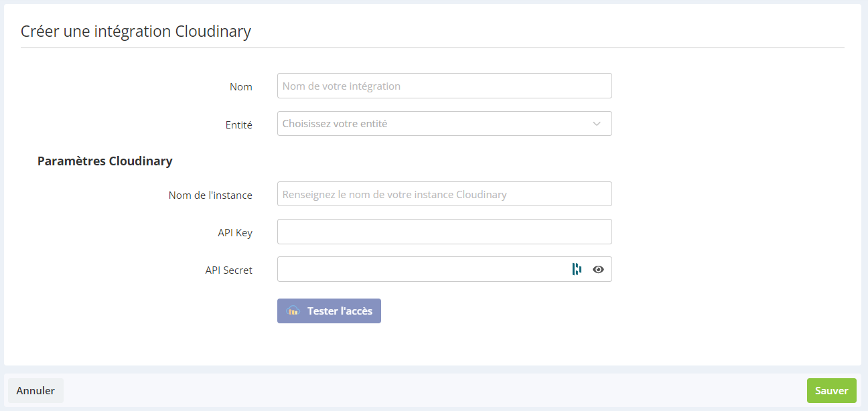Click the API Secret label
Screen dimensions: 868x411
point(229,270)
